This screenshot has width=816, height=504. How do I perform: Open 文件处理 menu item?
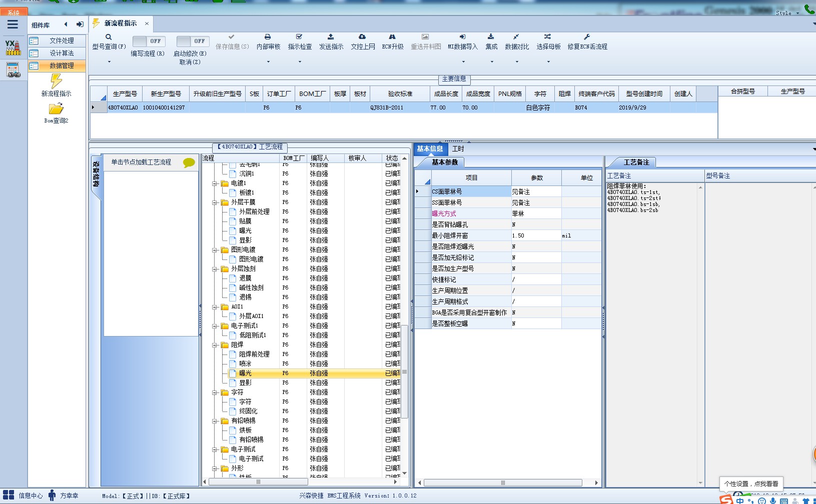coord(57,41)
